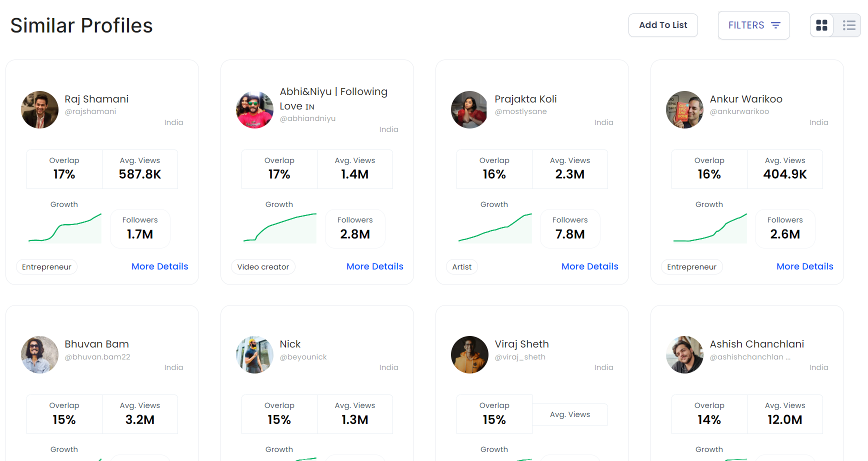Click the Nick profile name
Viewport: 868px width, 461px height.
point(290,344)
